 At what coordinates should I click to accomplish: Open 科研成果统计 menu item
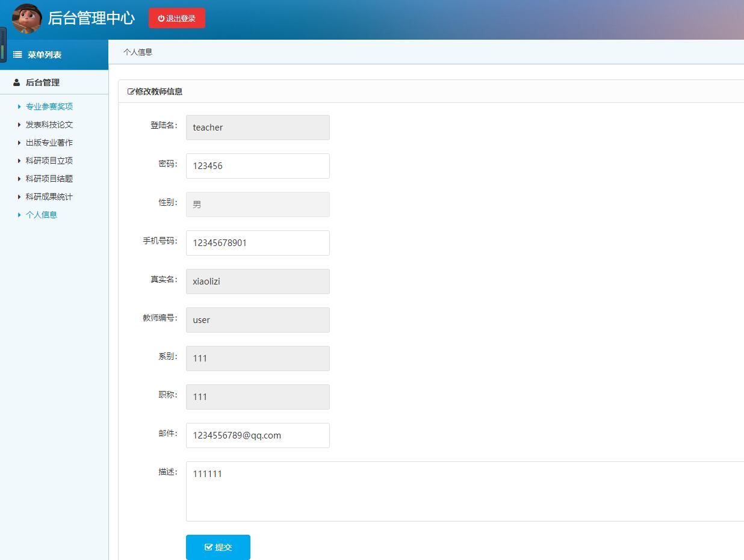tap(49, 197)
